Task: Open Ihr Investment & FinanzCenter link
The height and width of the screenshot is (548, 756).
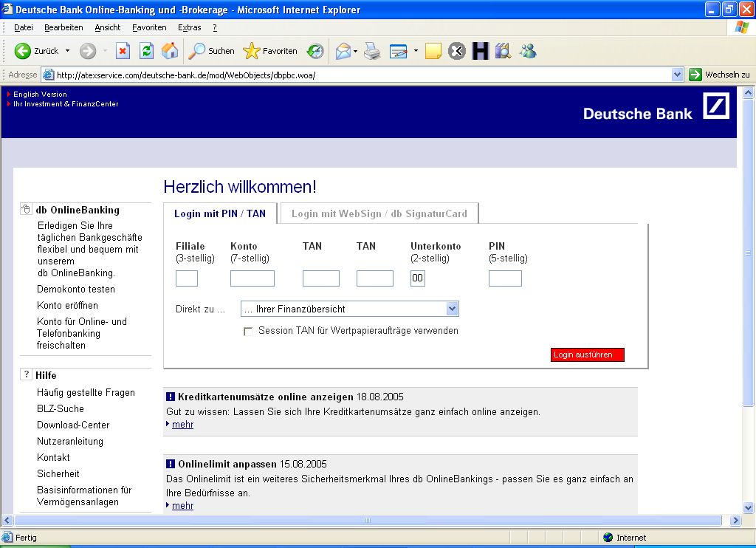Action: (x=66, y=103)
